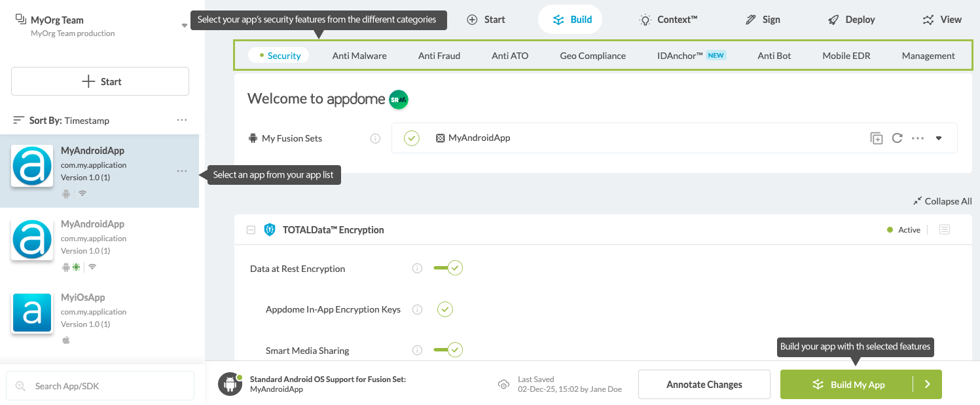Toggle Data at Rest Encryption switch
This screenshot has width=980, height=405.
[x=448, y=268]
